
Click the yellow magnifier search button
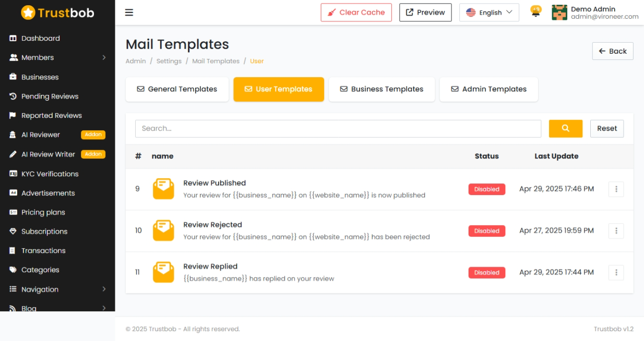click(565, 128)
